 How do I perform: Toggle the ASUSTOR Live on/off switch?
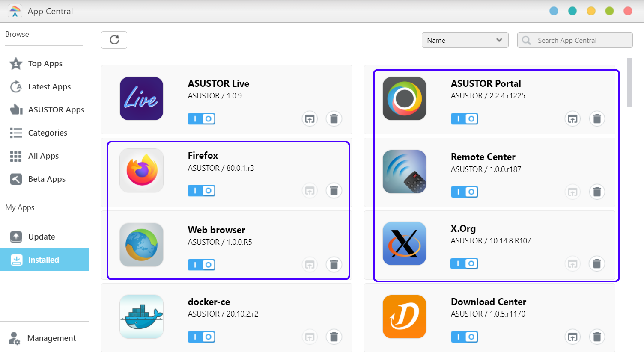point(201,118)
